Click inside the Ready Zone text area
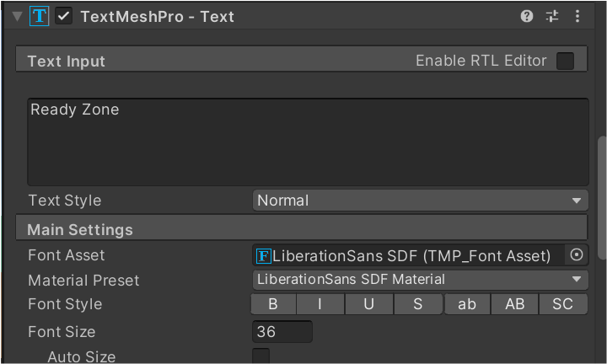607x364 pixels. click(308, 142)
